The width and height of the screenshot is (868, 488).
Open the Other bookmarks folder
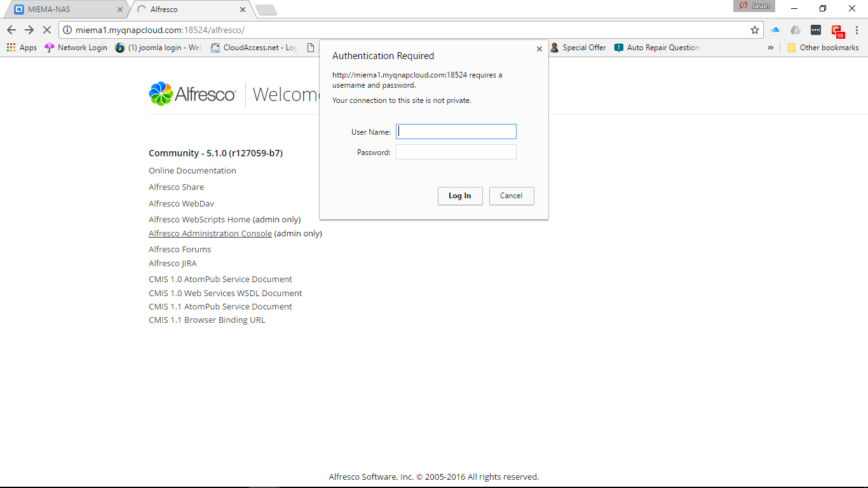pyautogui.click(x=823, y=48)
